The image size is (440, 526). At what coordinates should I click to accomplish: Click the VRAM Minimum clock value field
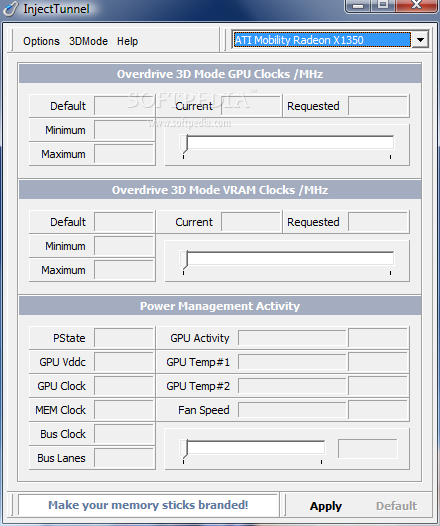(x=124, y=246)
